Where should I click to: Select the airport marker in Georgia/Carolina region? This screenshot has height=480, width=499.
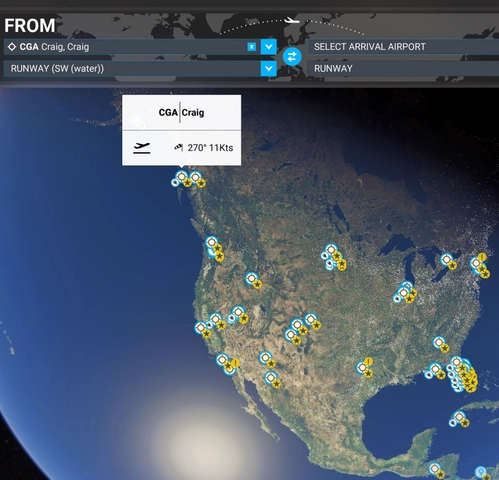pyautogui.click(x=439, y=342)
